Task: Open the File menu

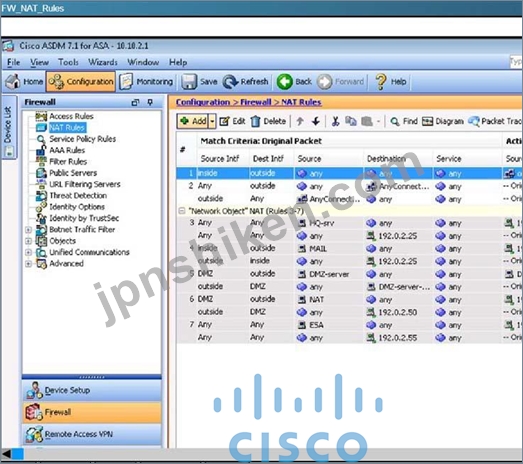Action: click(x=13, y=62)
